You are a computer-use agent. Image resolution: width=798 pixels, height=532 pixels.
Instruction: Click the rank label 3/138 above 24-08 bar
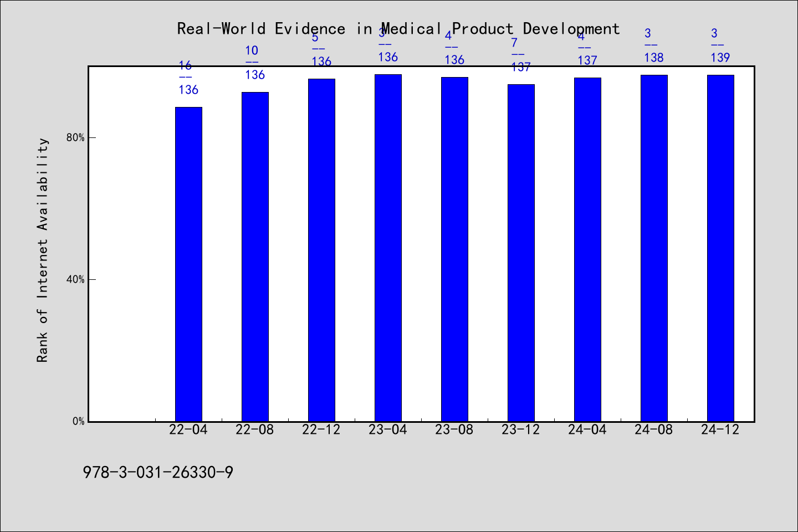654,45
